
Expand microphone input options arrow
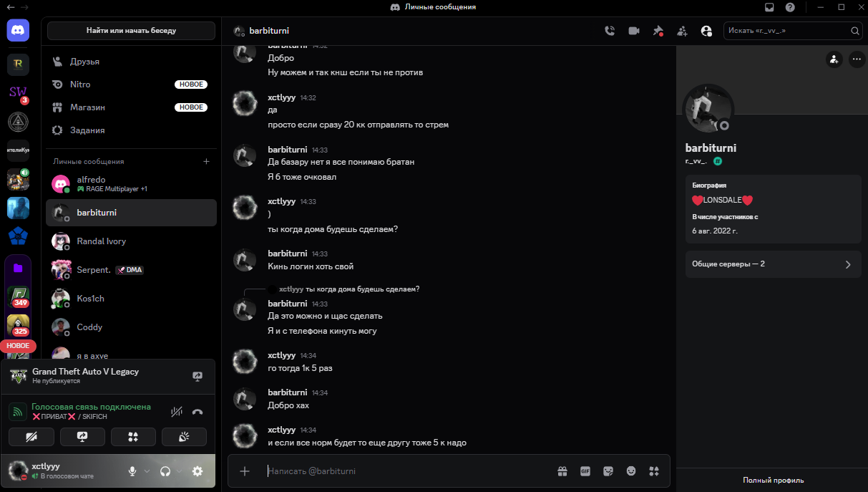(147, 471)
